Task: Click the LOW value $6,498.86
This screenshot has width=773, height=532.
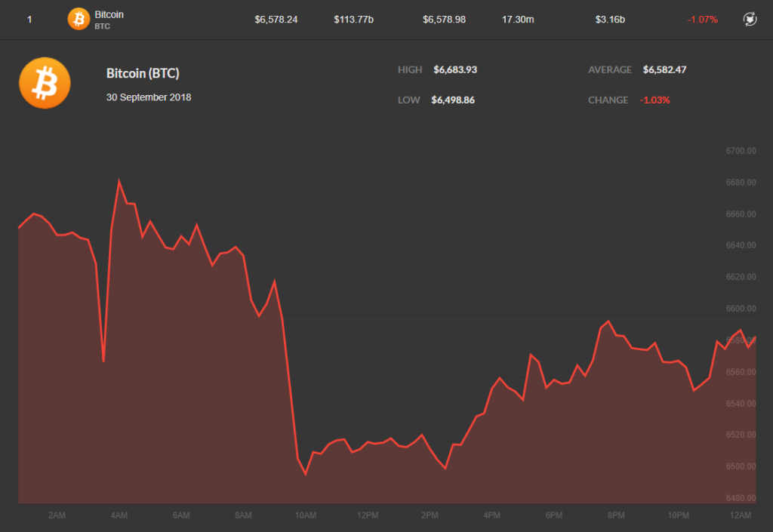Action: (x=453, y=100)
